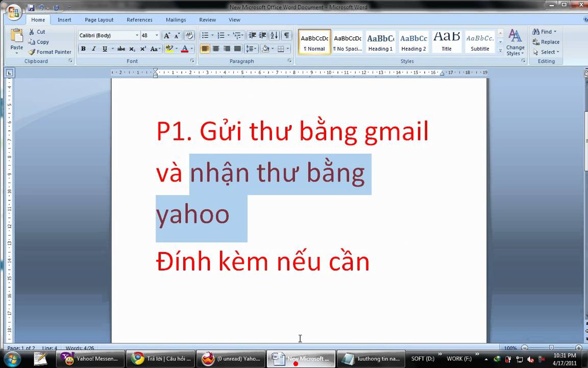The width and height of the screenshot is (588, 368).
Task: Open line spacing options
Action: (251, 49)
